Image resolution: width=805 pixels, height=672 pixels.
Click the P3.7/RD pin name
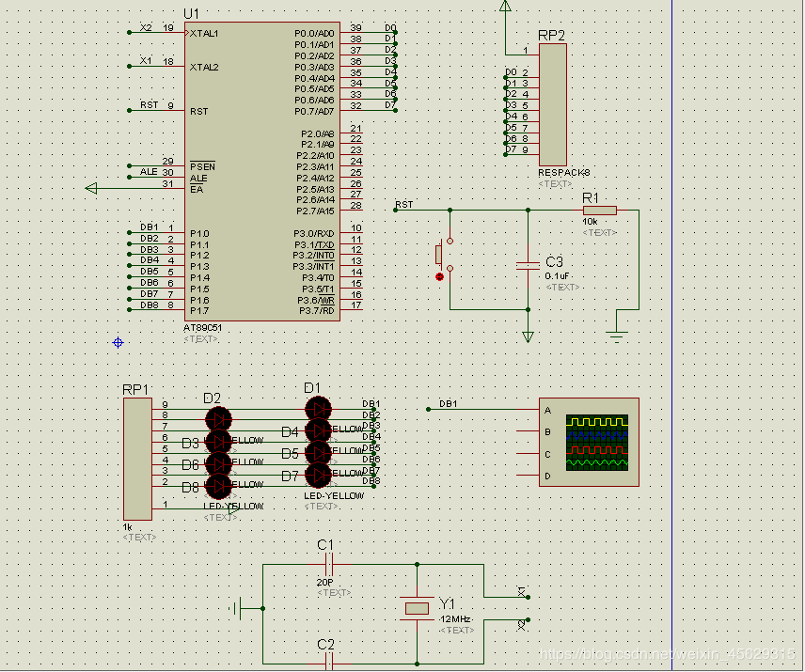pyautogui.click(x=317, y=311)
